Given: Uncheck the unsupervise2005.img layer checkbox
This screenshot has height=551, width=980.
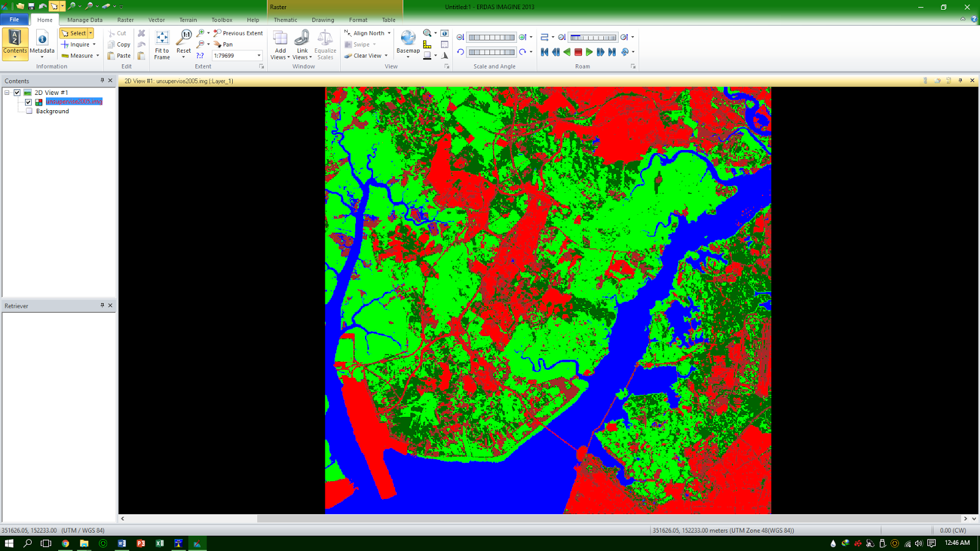Looking at the screenshot, I should pos(28,102).
